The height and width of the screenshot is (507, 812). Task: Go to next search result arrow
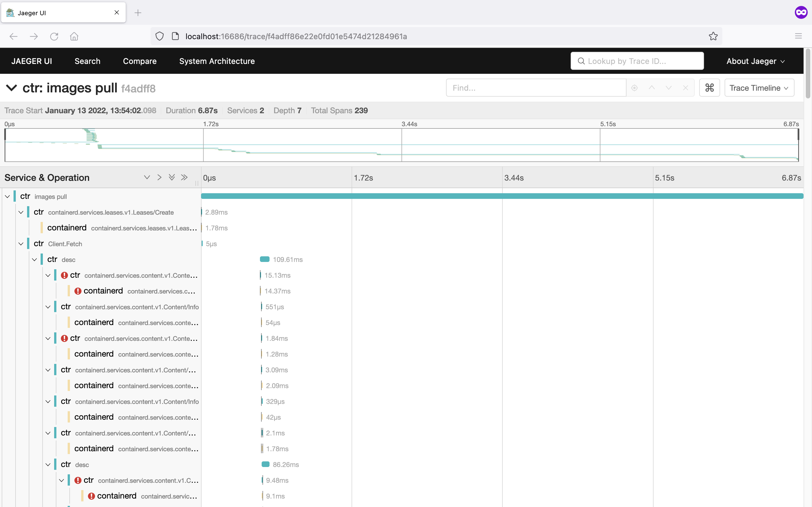668,88
